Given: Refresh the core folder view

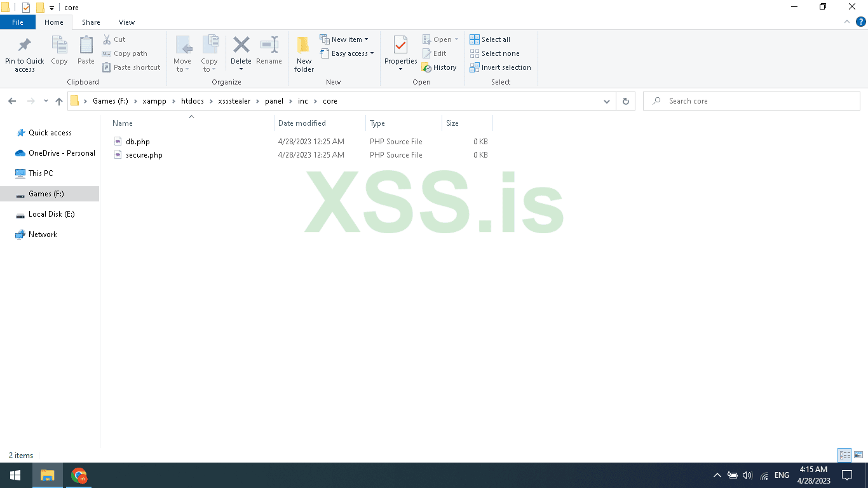Looking at the screenshot, I should click(x=626, y=101).
